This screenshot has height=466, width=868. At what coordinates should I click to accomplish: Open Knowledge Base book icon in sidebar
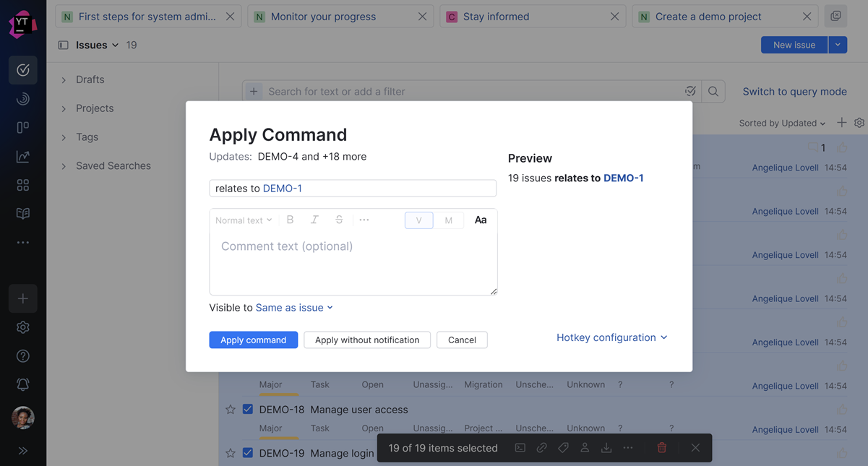(x=23, y=214)
